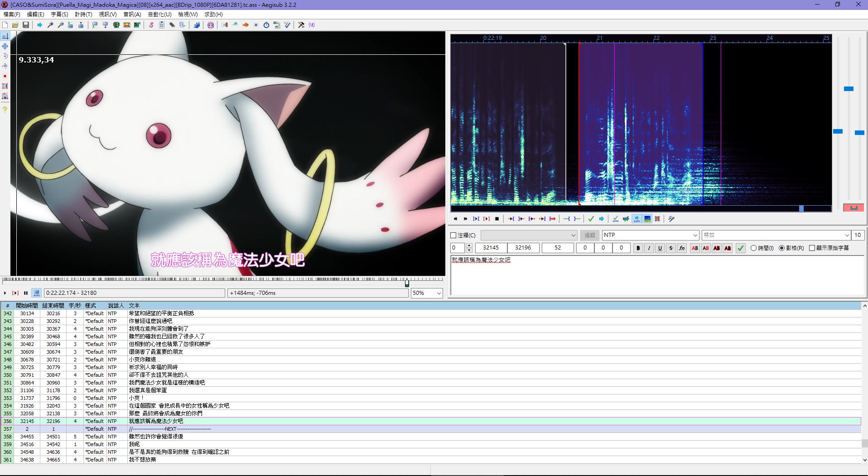Stop audio playback square button

(497, 219)
